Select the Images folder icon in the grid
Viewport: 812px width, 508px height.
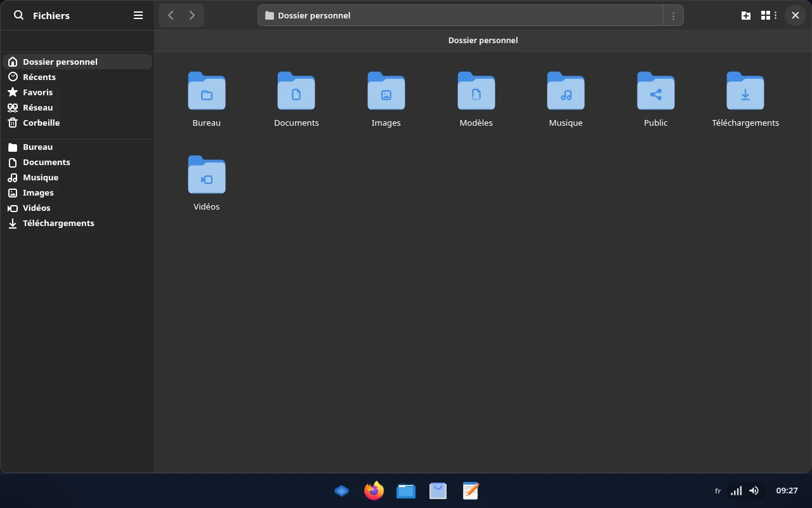click(x=386, y=91)
